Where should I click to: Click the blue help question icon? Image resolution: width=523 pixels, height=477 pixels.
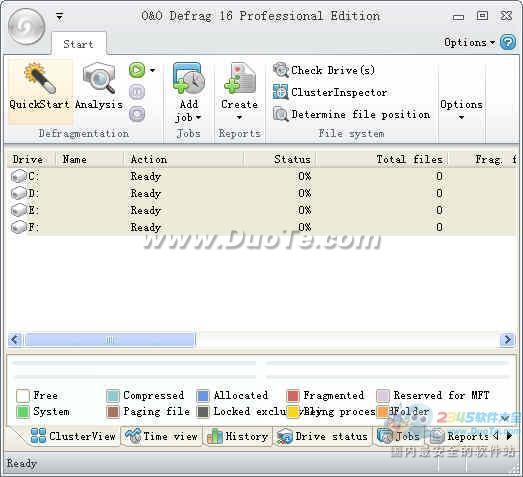[x=508, y=43]
